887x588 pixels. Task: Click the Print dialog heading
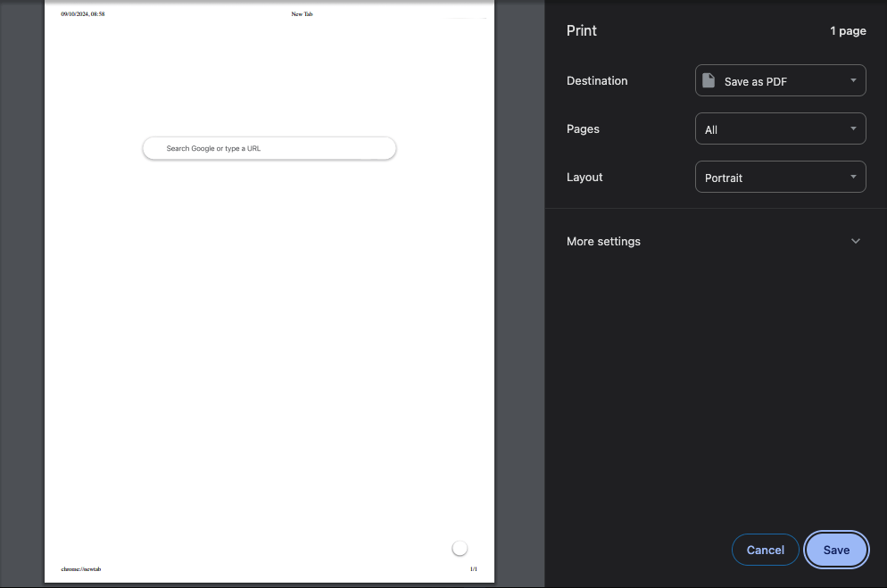click(x=582, y=30)
